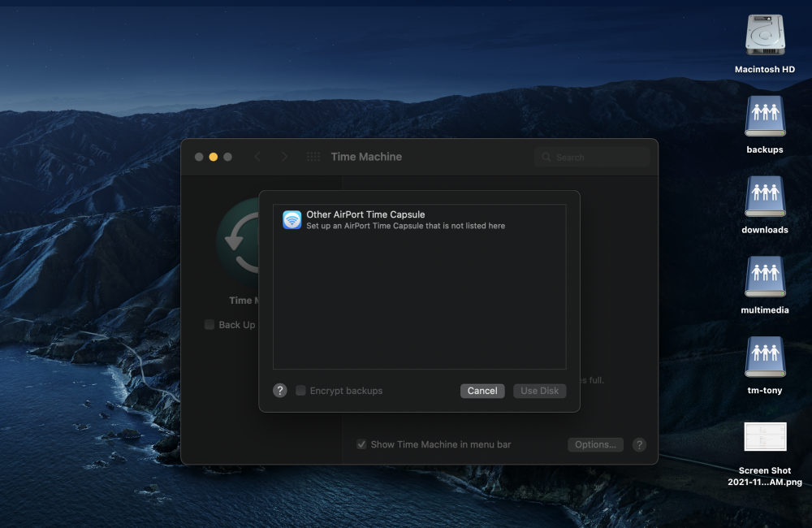Screen dimensions: 812x528
Task: Select the backups network volume icon
Action: pos(765,115)
